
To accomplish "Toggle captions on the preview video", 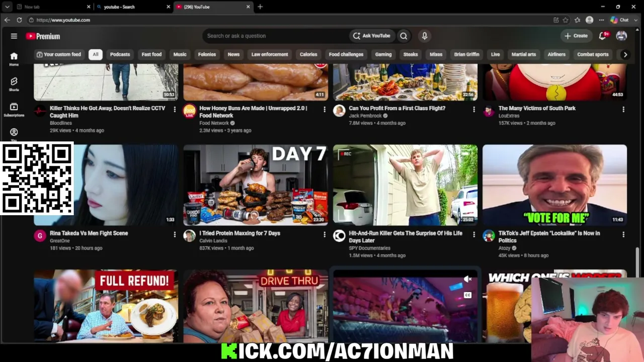I will pos(467,295).
